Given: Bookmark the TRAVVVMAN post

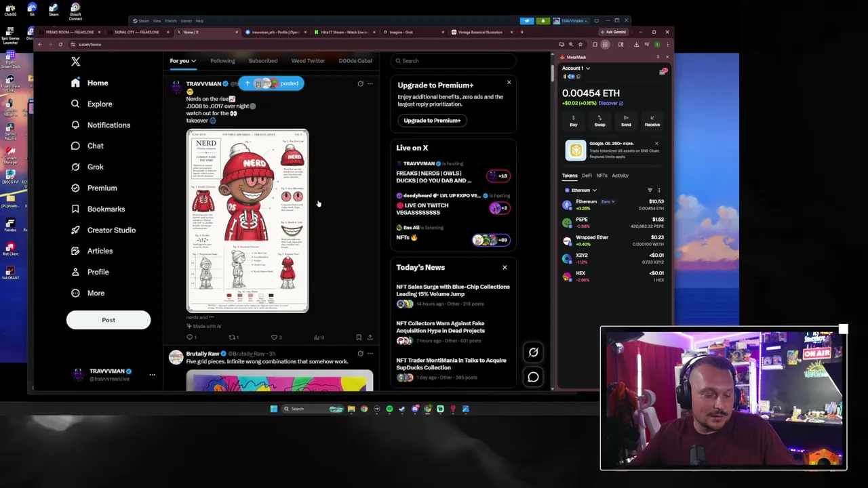Looking at the screenshot, I should pos(359,337).
